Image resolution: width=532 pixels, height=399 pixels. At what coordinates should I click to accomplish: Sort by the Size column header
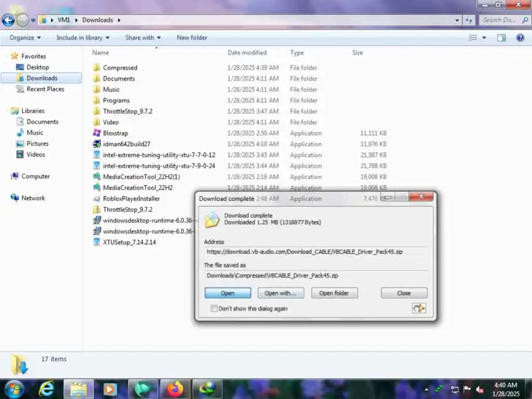[357, 52]
